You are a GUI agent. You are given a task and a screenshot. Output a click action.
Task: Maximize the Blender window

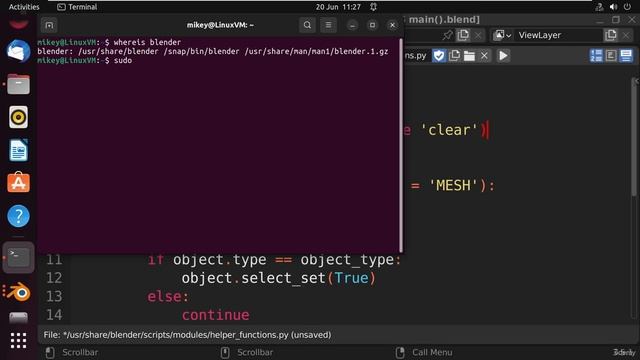point(616,20)
